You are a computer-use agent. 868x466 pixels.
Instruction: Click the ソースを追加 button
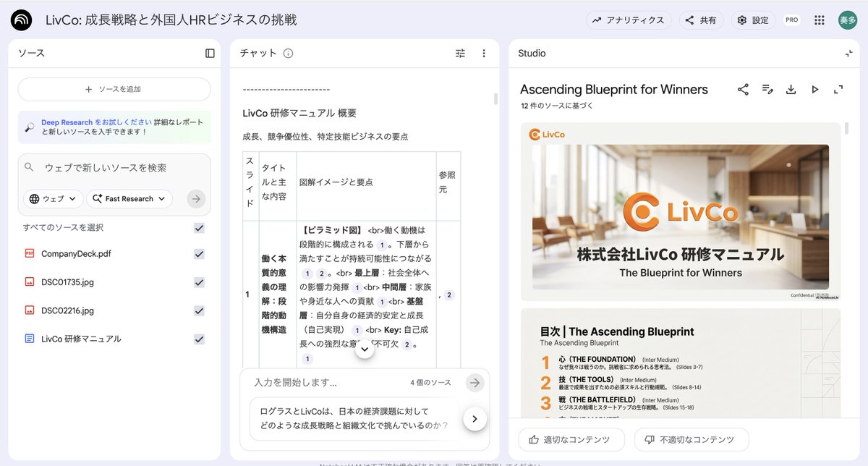pos(113,88)
